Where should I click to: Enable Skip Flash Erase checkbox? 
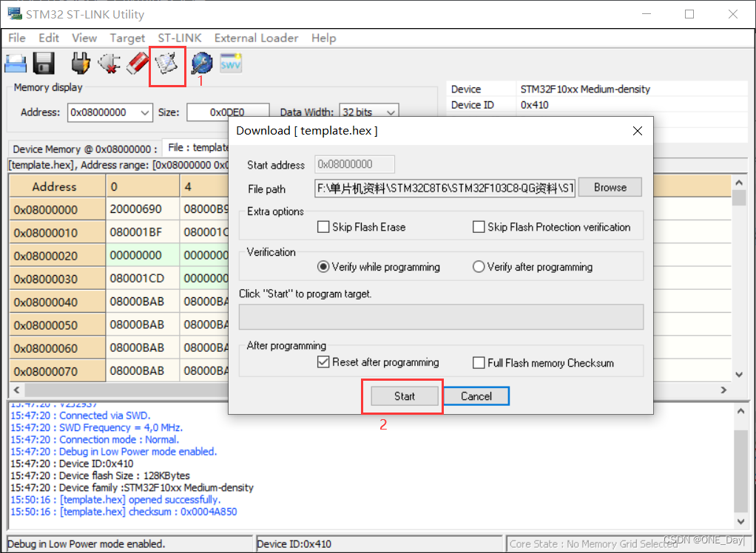tap(323, 227)
